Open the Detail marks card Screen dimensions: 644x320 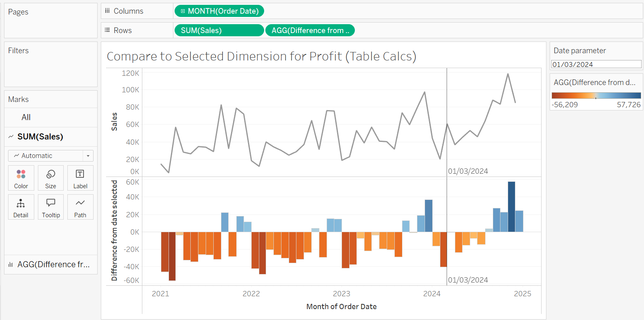coord(21,207)
